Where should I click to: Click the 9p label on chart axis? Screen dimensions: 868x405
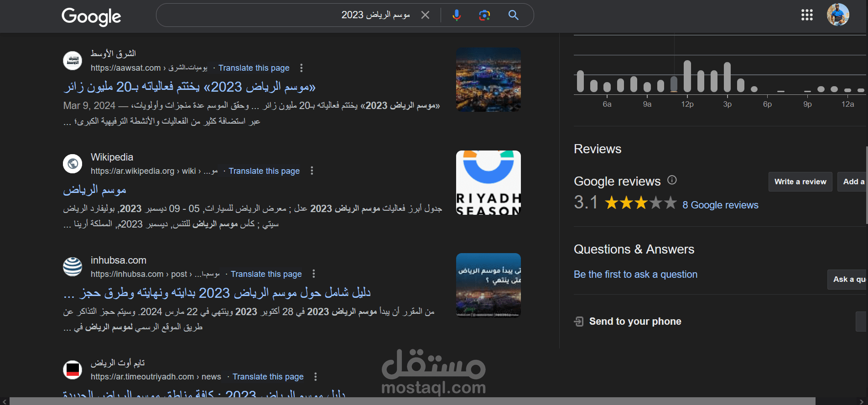tap(807, 104)
